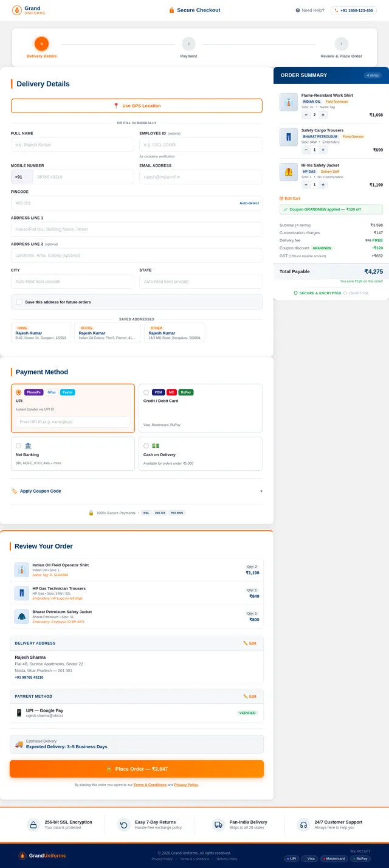This screenshot has height=868, width=389.
Task: Check Save this address for future orders
Action: point(19,302)
